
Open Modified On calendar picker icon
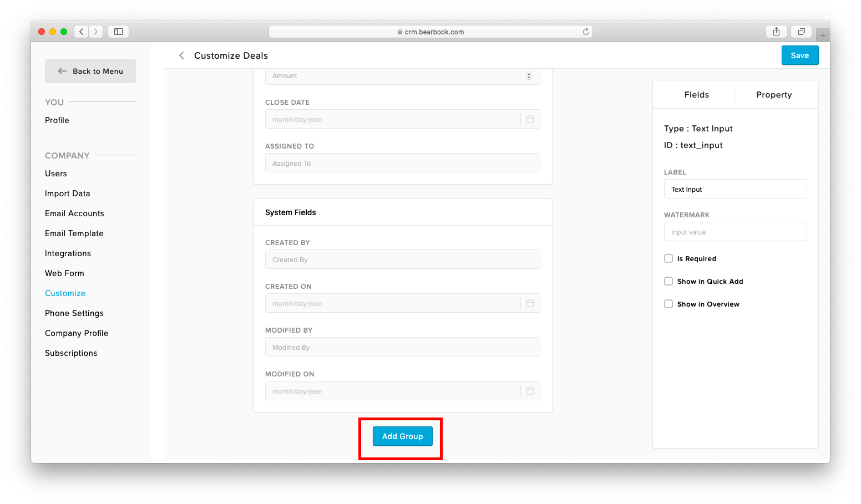pos(530,391)
